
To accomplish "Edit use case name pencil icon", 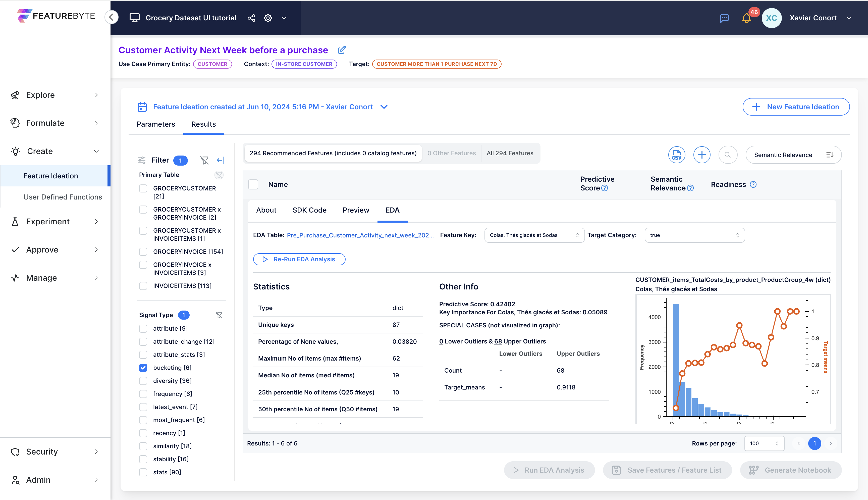I will 342,50.
